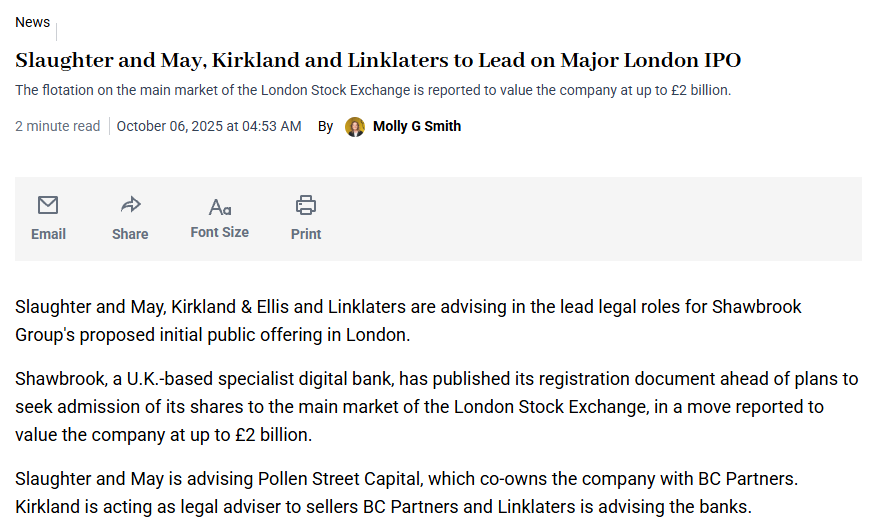The height and width of the screenshot is (527, 871).
Task: Click the article headline about London IPO
Action: click(378, 61)
